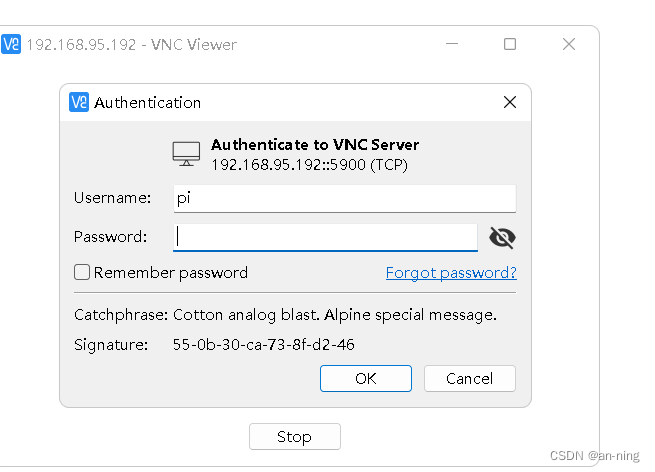
Task: Click the Authenticate to VNC Server heading
Action: pos(315,145)
